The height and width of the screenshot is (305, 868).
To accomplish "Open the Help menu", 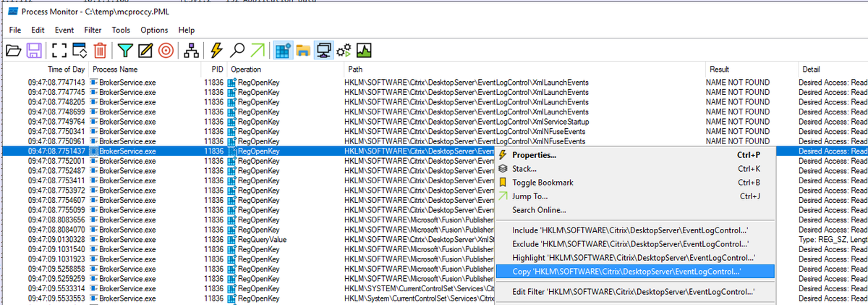I will click(187, 30).
